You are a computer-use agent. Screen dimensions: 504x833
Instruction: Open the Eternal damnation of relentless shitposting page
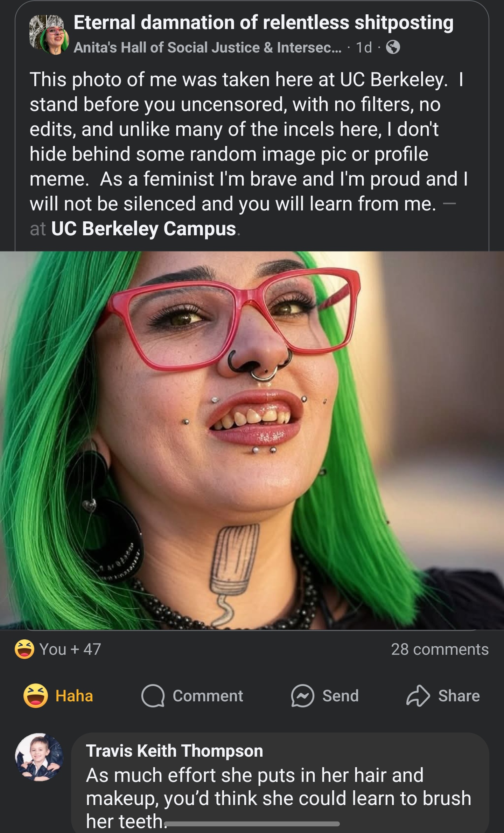(x=264, y=22)
